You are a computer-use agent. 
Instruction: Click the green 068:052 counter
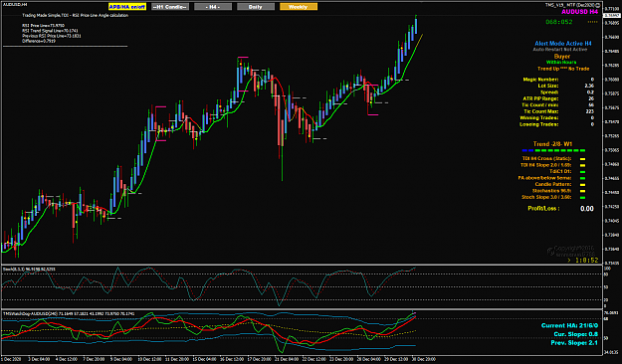559,22
